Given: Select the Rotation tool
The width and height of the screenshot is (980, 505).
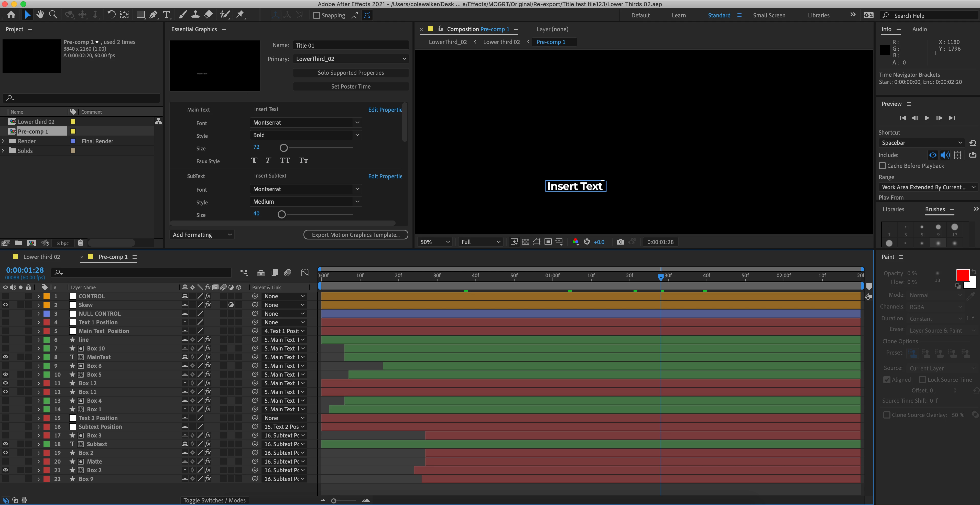Looking at the screenshot, I should (x=111, y=15).
